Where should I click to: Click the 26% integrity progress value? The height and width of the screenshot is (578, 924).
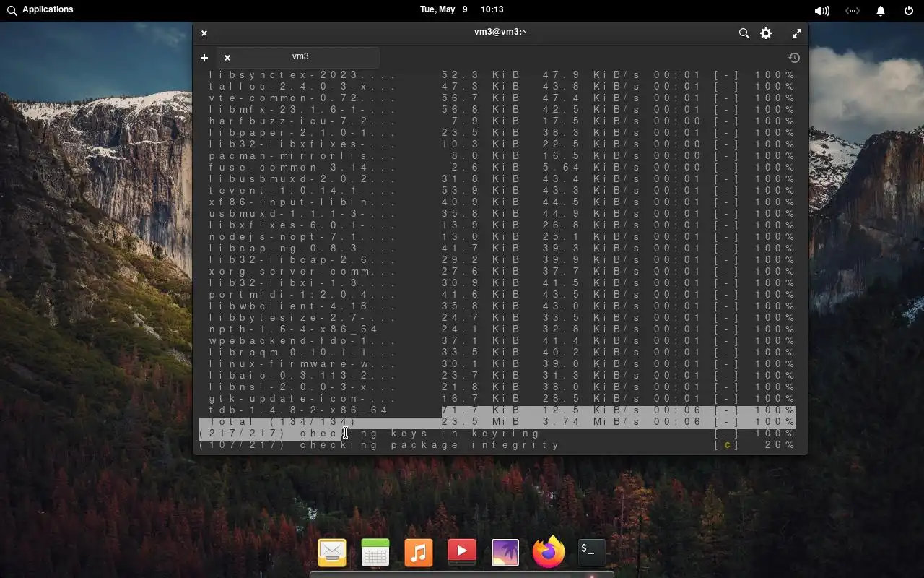pos(780,445)
